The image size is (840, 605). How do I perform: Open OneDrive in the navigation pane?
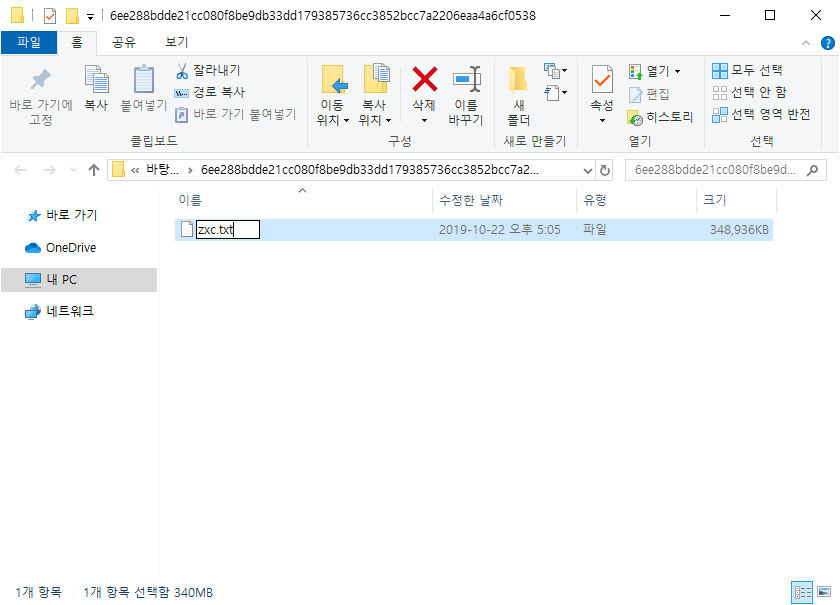[x=61, y=248]
